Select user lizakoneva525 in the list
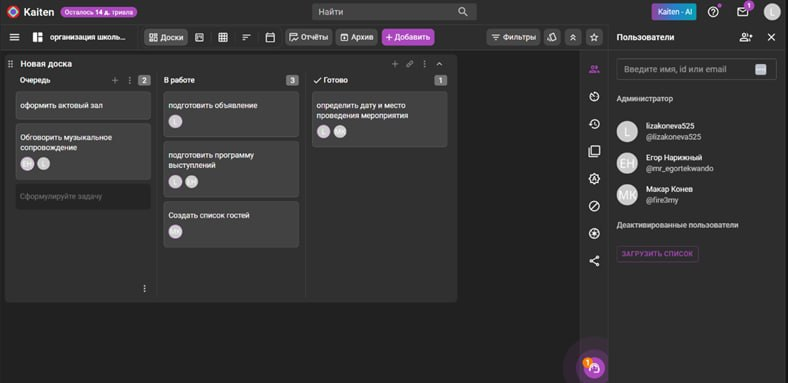 click(x=697, y=132)
